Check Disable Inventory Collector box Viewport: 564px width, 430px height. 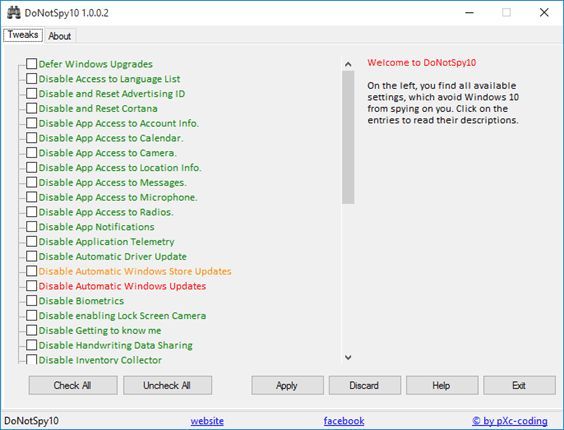click(x=31, y=359)
